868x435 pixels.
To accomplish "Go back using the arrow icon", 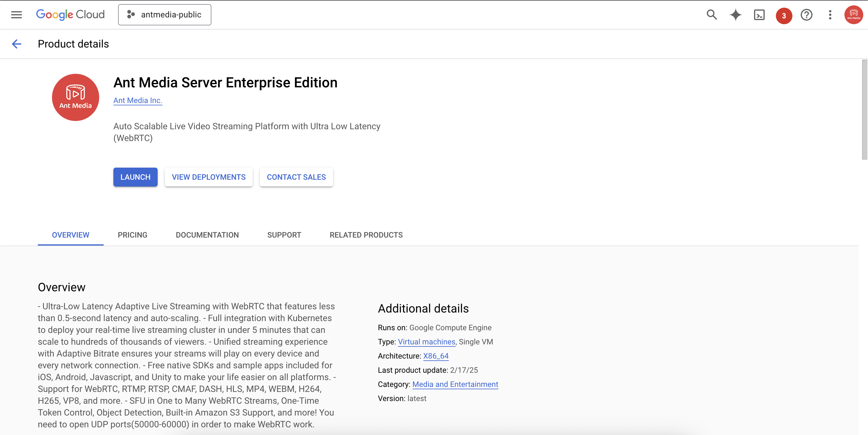I will pos(17,44).
